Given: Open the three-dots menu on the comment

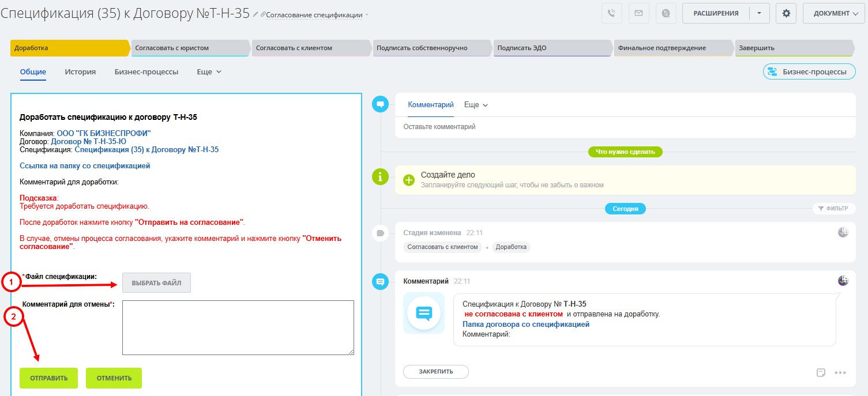Looking at the screenshot, I should pos(840,372).
